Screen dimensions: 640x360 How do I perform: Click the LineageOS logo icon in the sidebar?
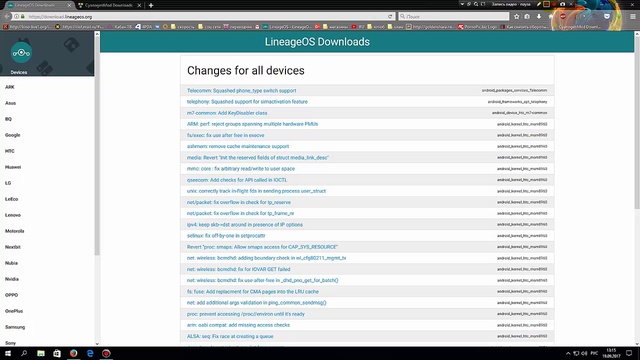point(21,53)
